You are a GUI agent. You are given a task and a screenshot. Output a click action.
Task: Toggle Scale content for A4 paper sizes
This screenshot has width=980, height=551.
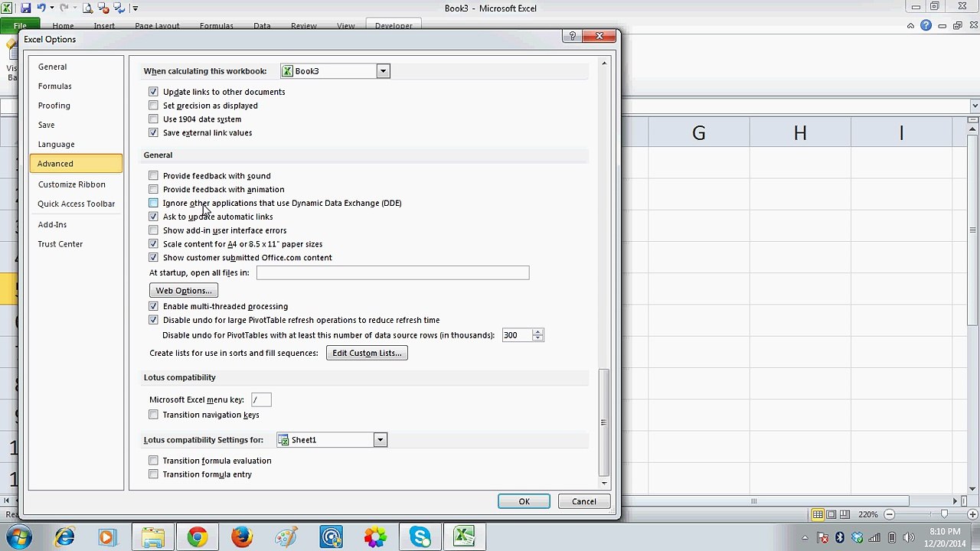pyautogui.click(x=153, y=244)
